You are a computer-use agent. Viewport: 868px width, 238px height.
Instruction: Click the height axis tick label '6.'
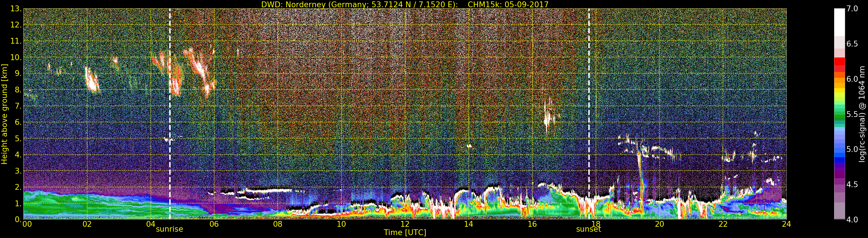tap(18, 122)
